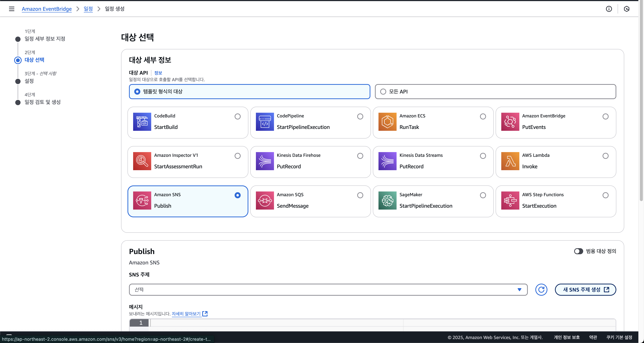The image size is (644, 343).
Task: Select the Amazon EventBridge PutEvents radio button
Action: (x=605, y=117)
